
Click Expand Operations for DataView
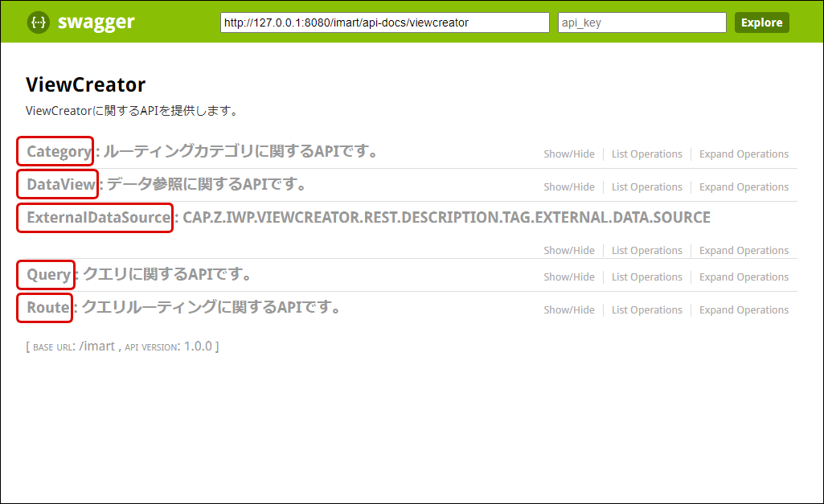pos(744,187)
